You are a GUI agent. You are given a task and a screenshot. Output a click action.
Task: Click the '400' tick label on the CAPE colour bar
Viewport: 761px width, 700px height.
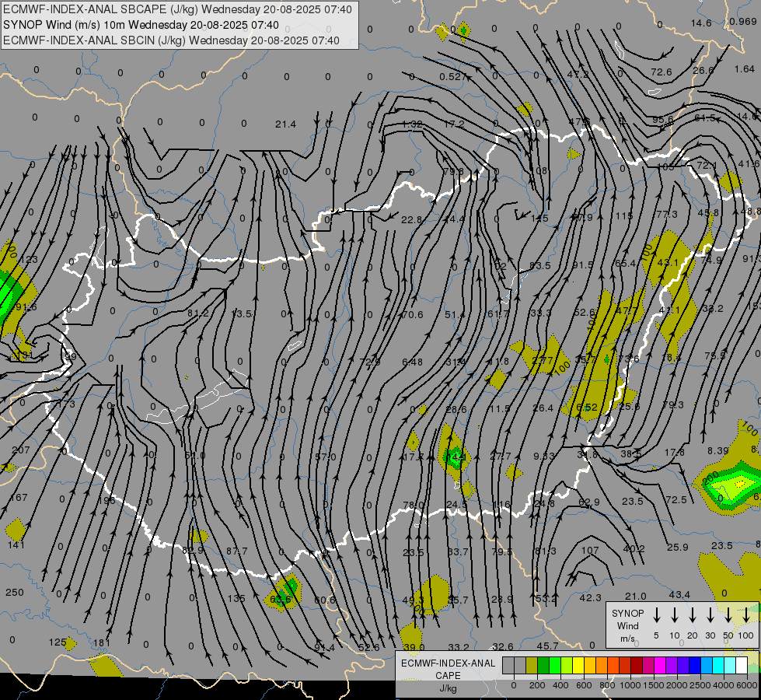pyautogui.click(x=560, y=685)
